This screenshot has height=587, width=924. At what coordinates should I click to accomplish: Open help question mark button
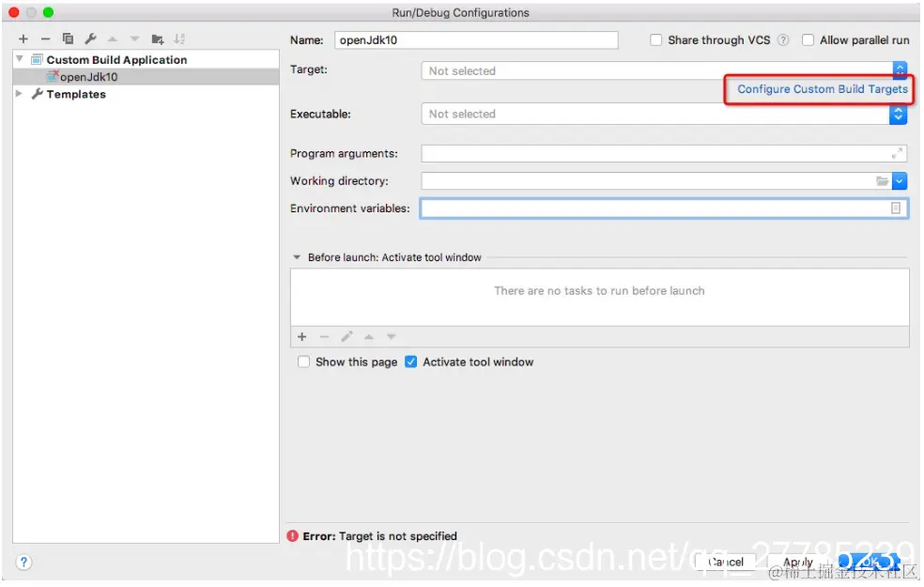(x=23, y=563)
